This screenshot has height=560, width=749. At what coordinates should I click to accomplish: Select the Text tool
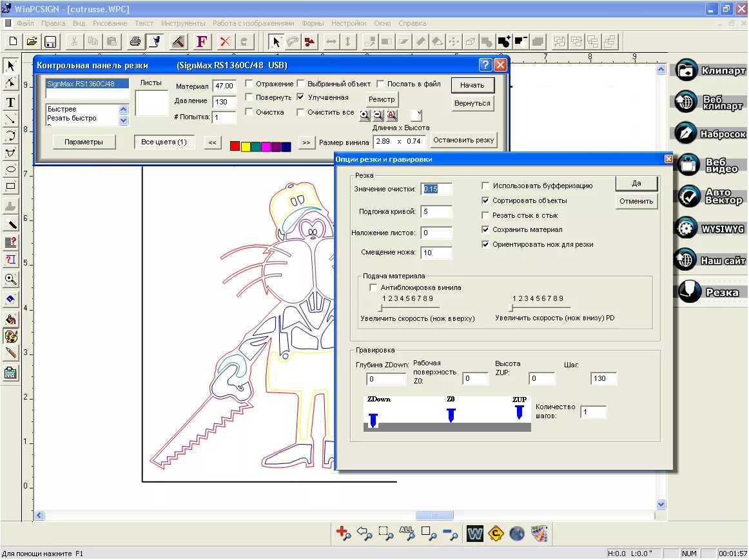point(10,102)
